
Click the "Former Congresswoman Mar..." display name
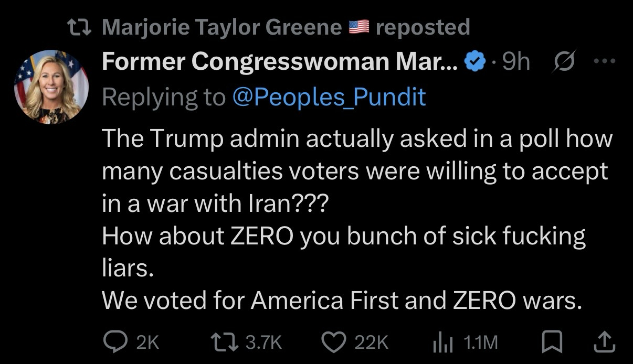(280, 63)
